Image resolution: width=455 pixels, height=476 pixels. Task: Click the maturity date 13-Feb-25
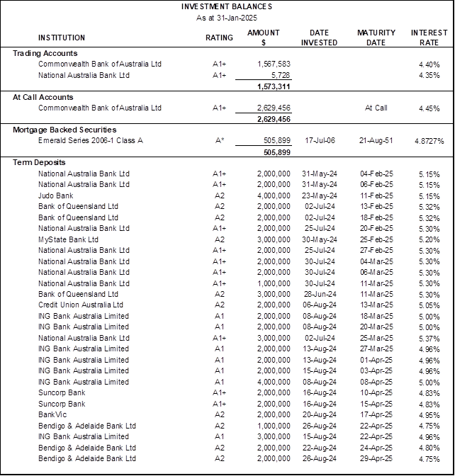coord(376,206)
